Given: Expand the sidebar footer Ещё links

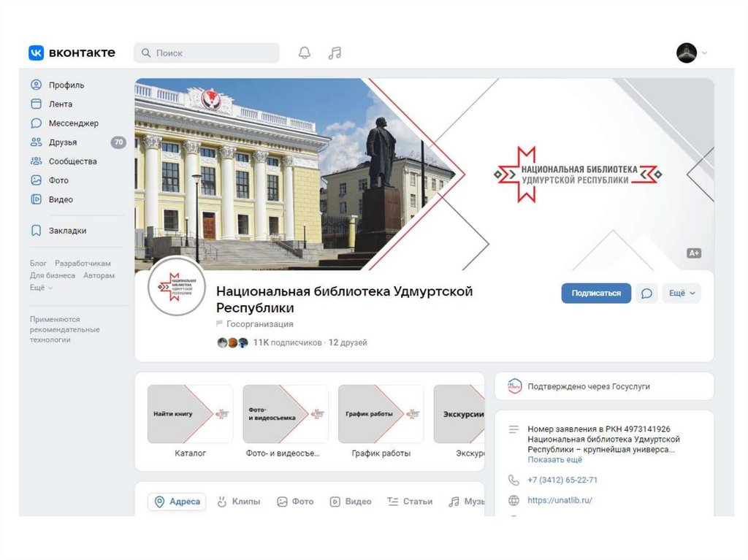Looking at the screenshot, I should click(41, 288).
